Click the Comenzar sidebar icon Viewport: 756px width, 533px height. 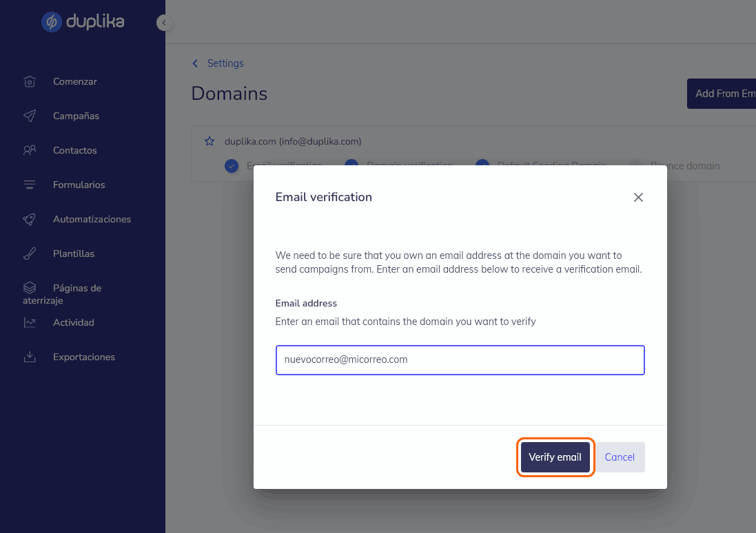29,81
